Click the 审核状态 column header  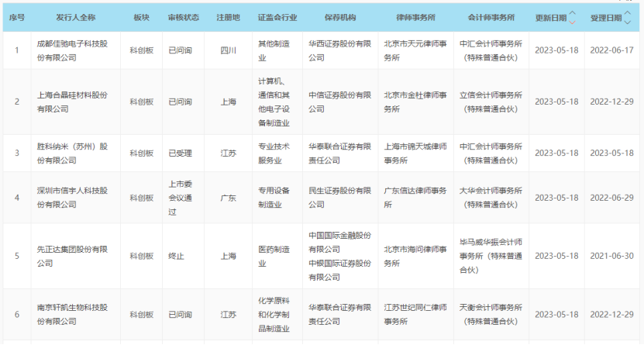(183, 18)
